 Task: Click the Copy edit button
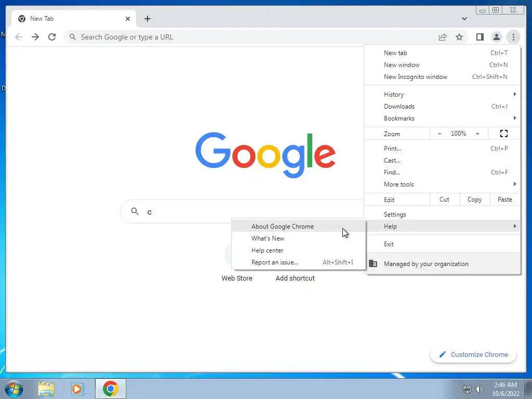(475, 199)
